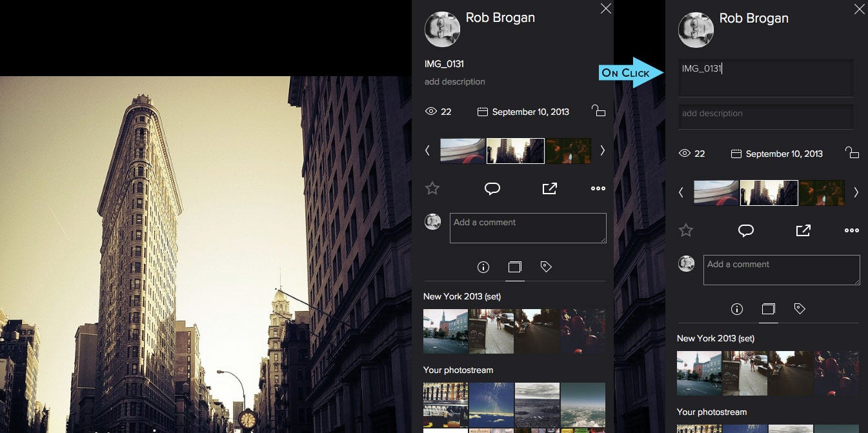This screenshot has height=433, width=868.
Task: Close the left photo info panel
Action: pyautogui.click(x=605, y=8)
